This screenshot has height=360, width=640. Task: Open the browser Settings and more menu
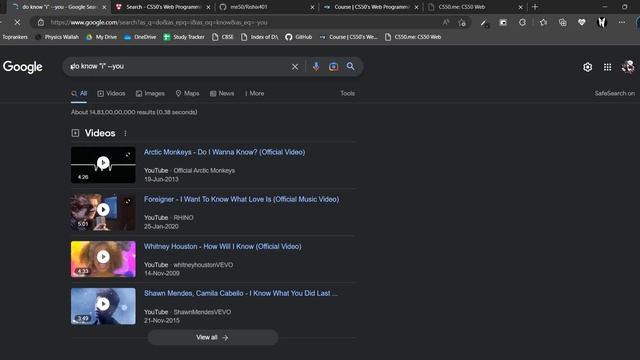[622, 22]
